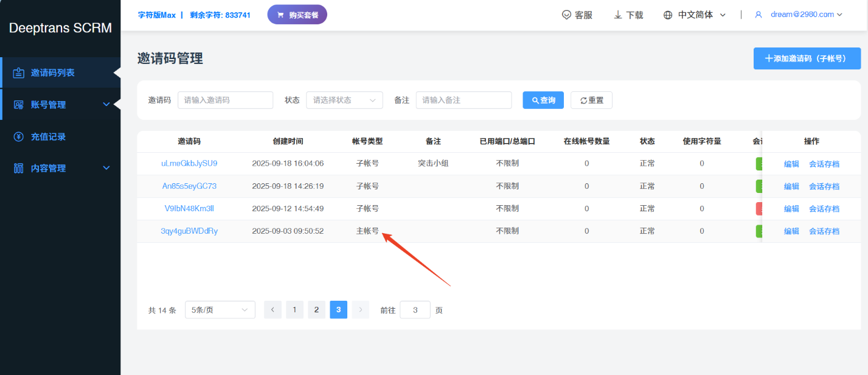Viewport: 868px width, 375px height.
Task: Focus the 邀请码 invitation code input field
Action: pyautogui.click(x=225, y=100)
